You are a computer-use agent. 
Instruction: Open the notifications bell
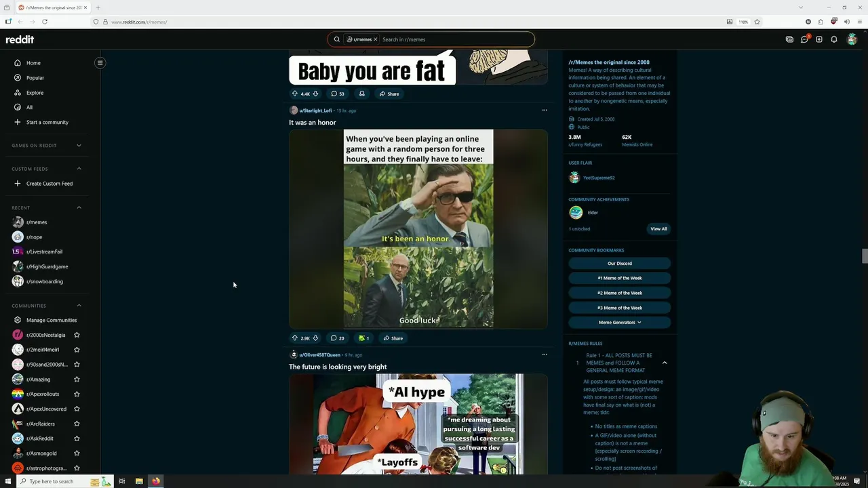(x=834, y=39)
